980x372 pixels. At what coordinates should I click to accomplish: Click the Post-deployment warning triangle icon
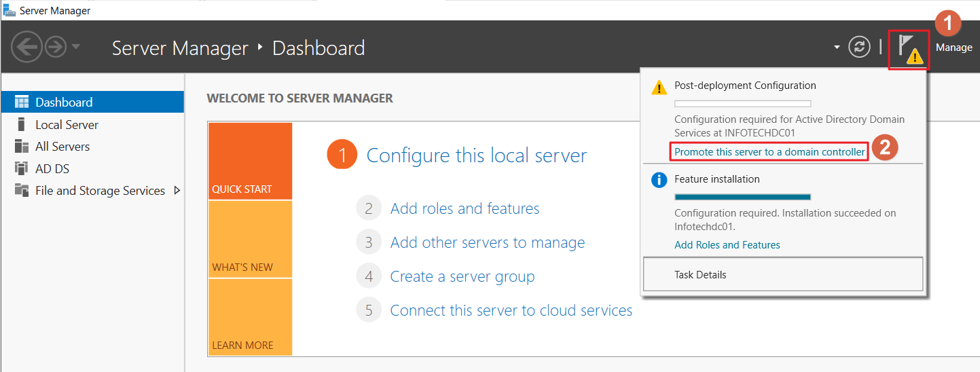tap(659, 87)
